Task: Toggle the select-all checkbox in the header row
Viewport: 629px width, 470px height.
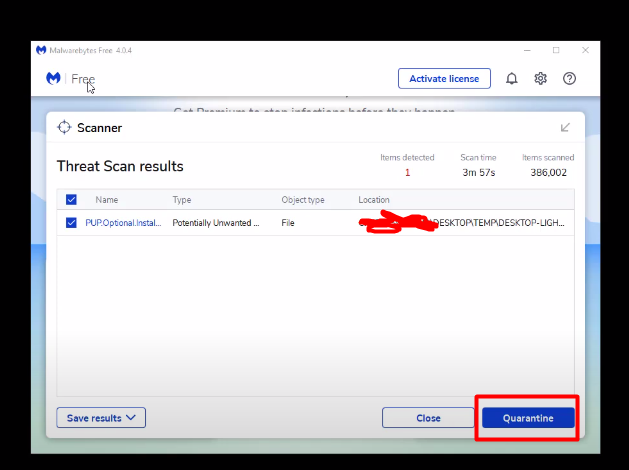Action: (x=71, y=199)
